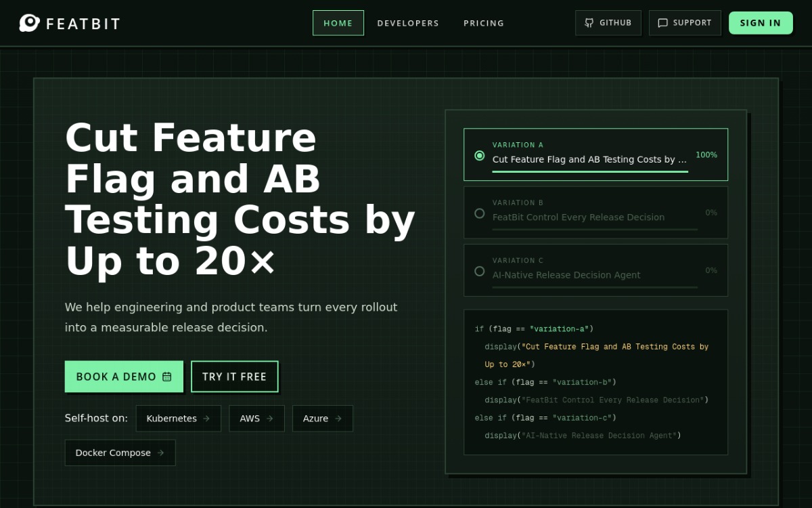Click the Sign In button
The height and width of the screenshot is (508, 812).
pyautogui.click(x=761, y=23)
